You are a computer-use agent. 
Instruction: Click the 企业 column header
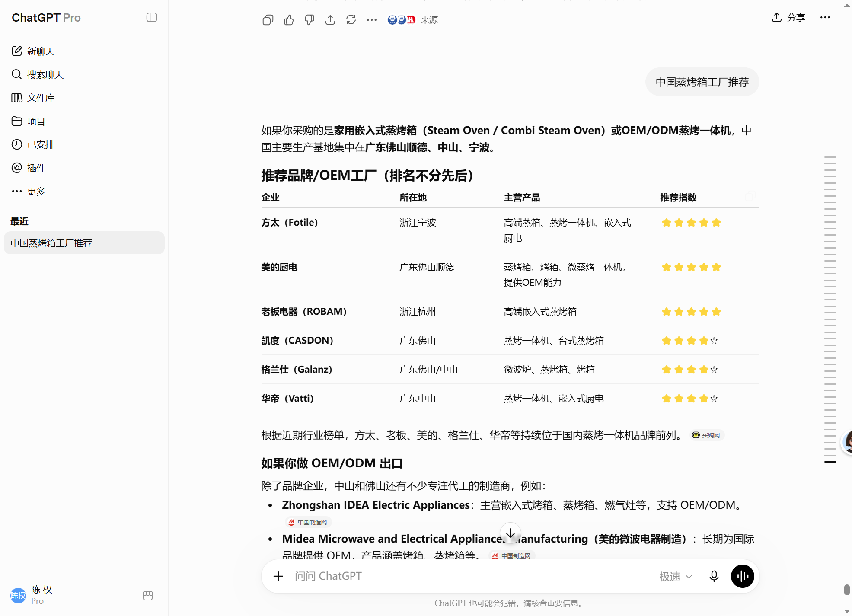click(x=270, y=198)
